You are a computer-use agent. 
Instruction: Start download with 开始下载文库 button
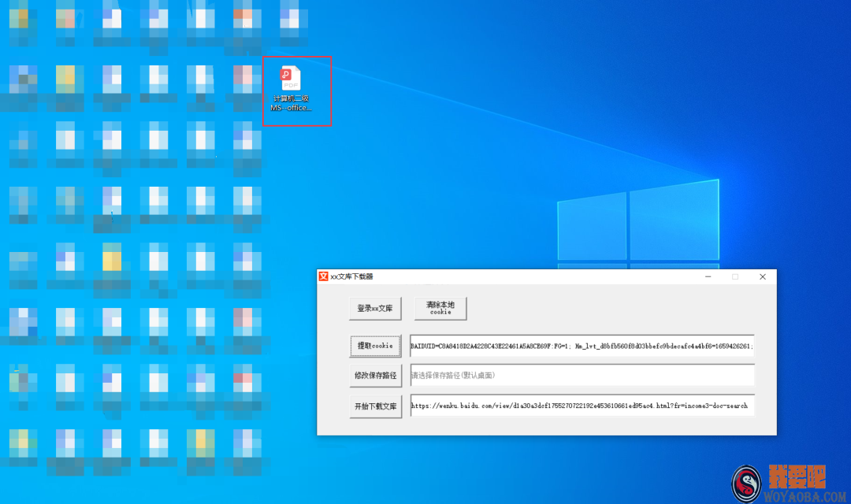375,406
